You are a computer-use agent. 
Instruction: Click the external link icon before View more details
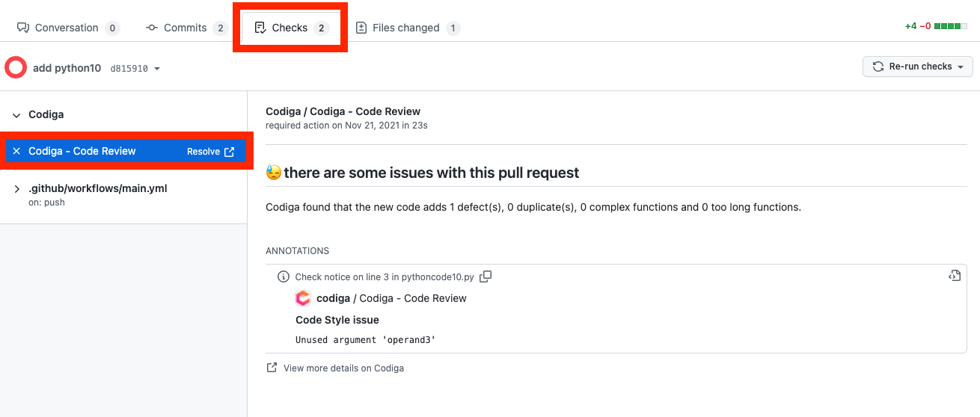(272, 368)
